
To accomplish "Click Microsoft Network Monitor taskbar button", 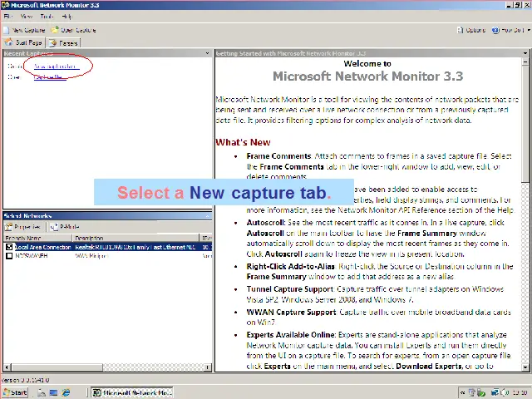I will 132,392.
